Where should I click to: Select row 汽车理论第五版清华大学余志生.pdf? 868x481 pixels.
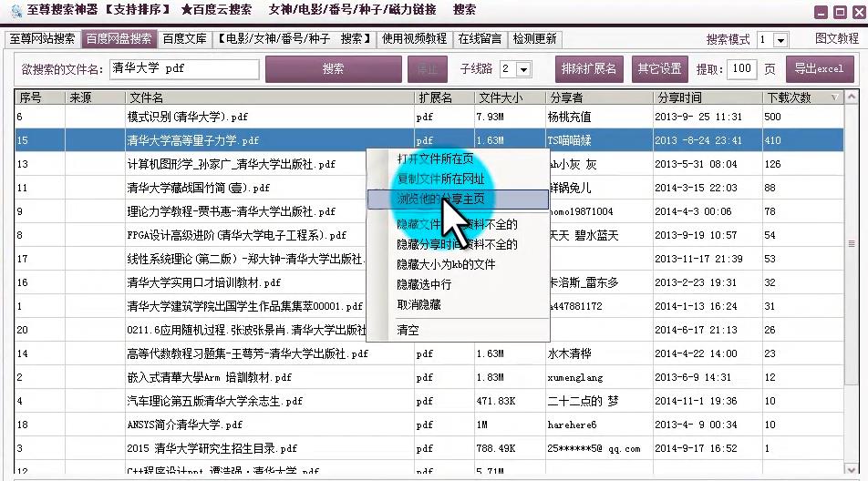point(429,402)
